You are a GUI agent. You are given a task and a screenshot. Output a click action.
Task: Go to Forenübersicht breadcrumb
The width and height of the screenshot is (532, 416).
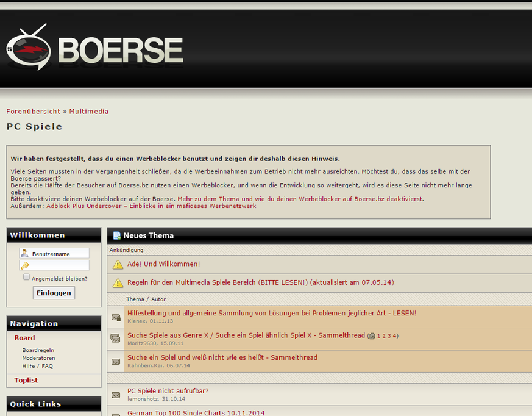(34, 112)
